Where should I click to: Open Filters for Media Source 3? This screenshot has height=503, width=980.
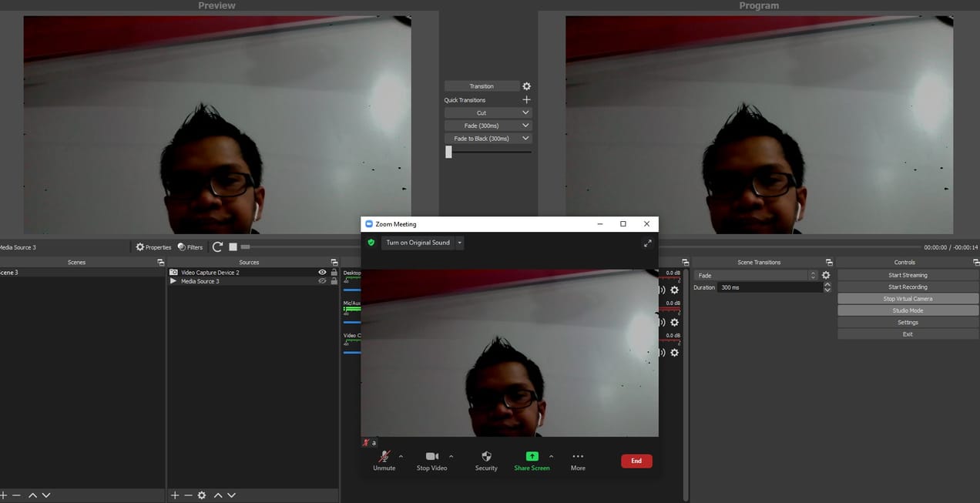pyautogui.click(x=189, y=246)
